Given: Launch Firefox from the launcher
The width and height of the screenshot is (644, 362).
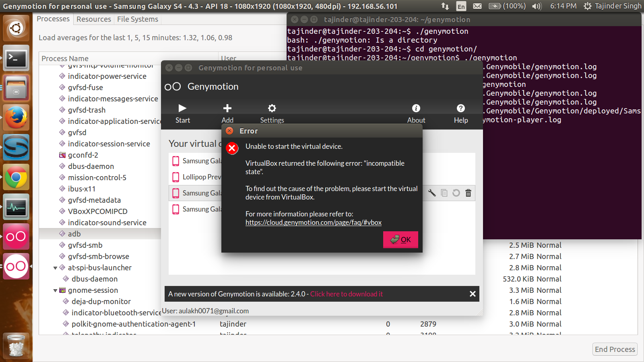Looking at the screenshot, I should point(16,117).
